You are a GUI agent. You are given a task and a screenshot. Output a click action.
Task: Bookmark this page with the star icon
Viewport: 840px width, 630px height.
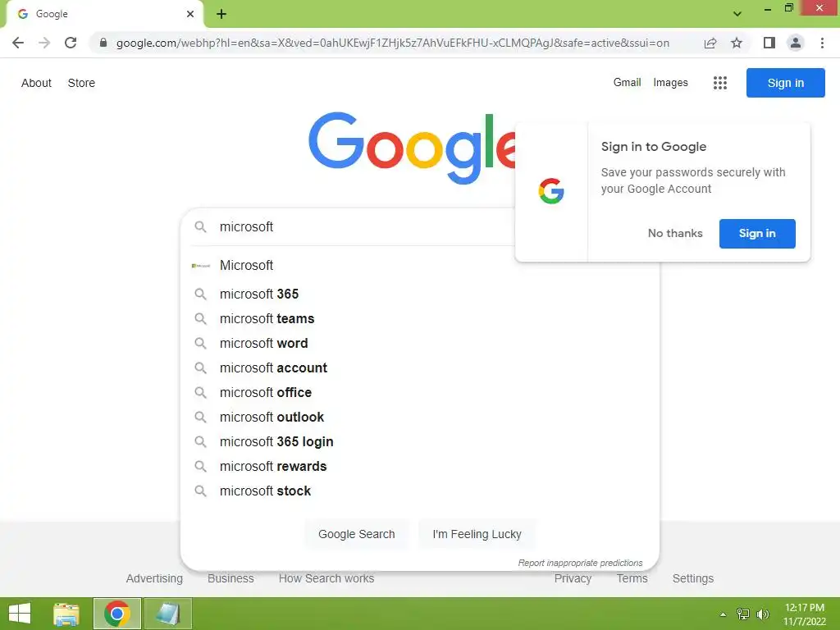click(737, 43)
